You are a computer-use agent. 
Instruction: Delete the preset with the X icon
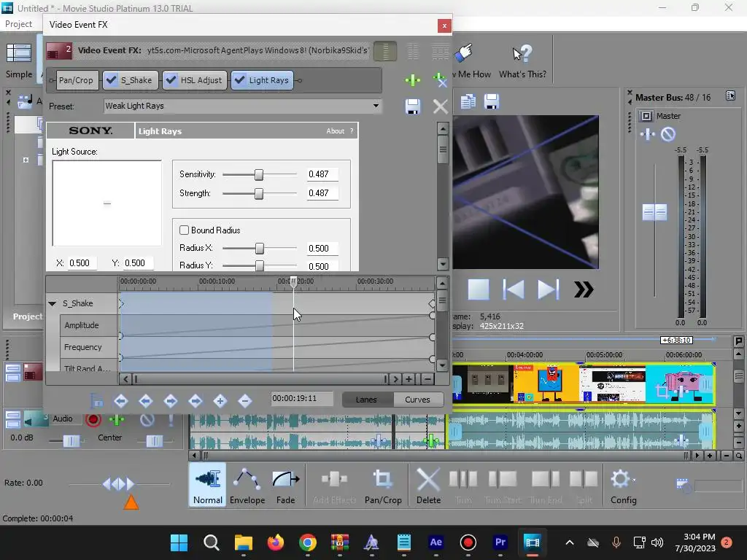point(440,106)
